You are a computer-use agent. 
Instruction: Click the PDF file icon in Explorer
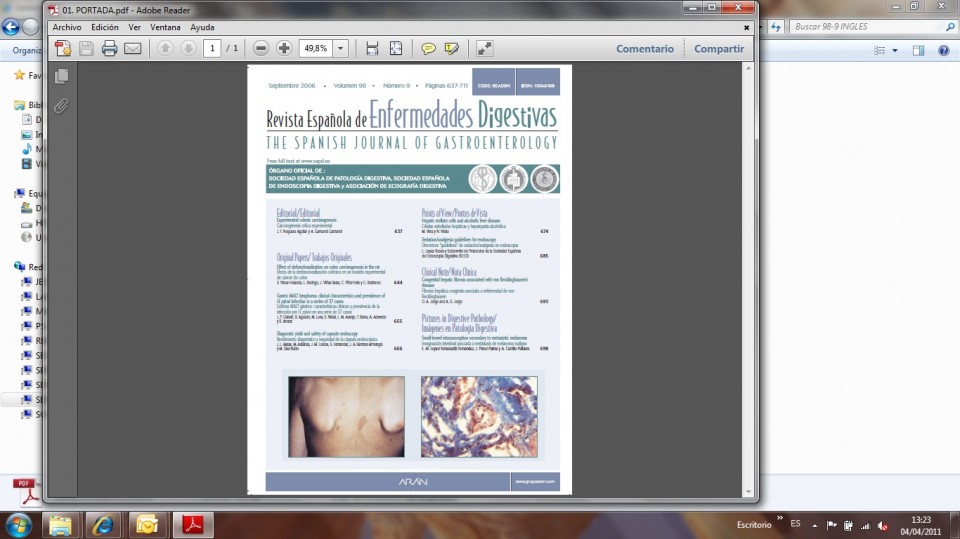(26, 491)
